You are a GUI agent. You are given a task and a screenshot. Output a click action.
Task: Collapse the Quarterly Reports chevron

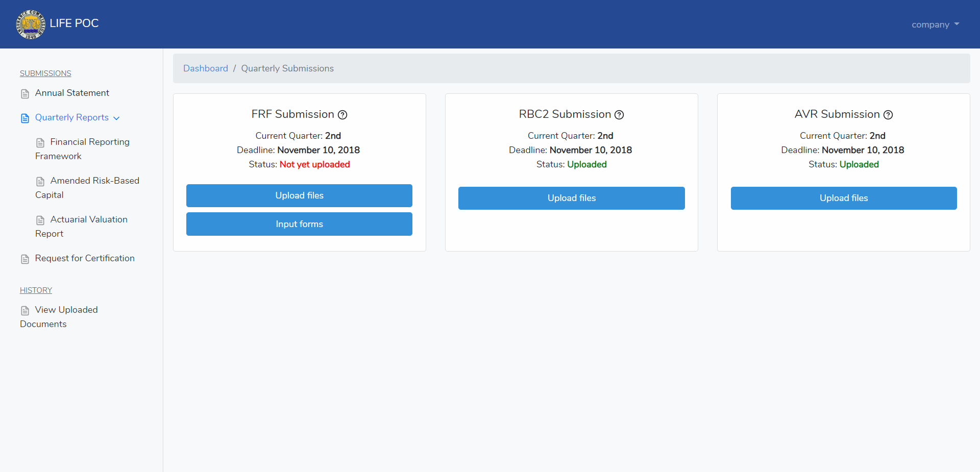[x=116, y=118]
